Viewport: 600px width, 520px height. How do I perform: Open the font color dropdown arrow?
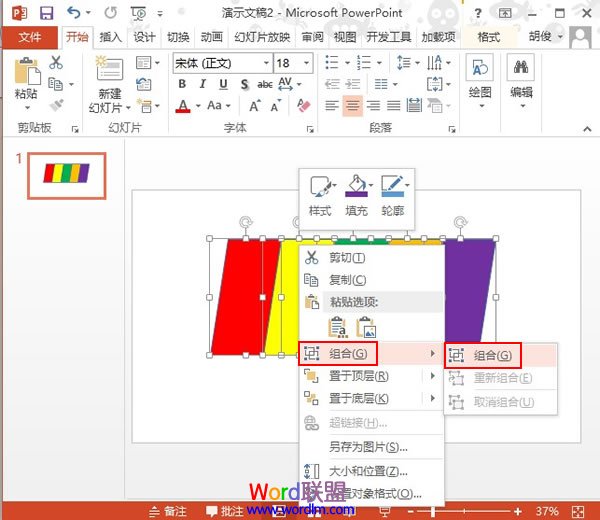click(198, 106)
